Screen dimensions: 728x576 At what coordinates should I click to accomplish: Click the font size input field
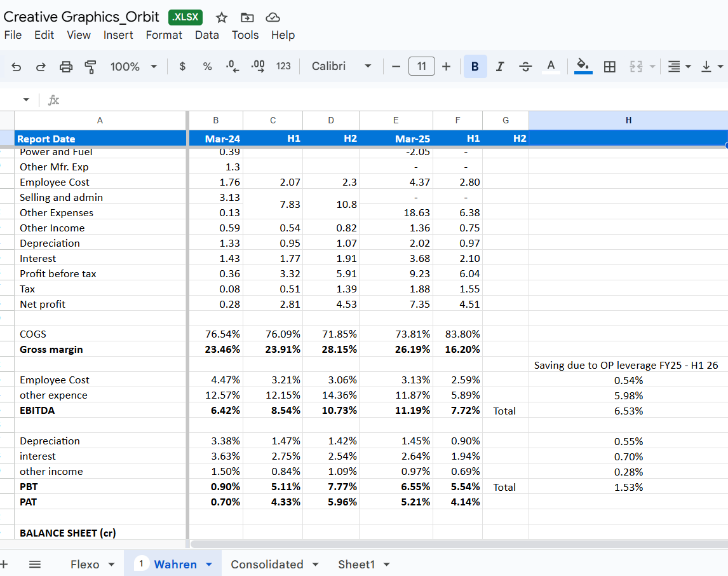tap(421, 66)
